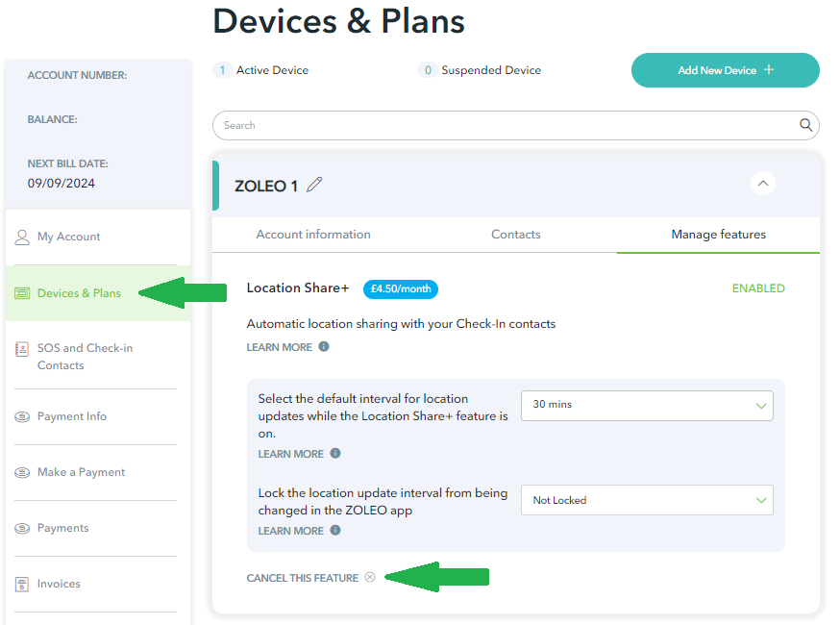Open the Not Locked dropdown
The image size is (840, 625).
[647, 500]
